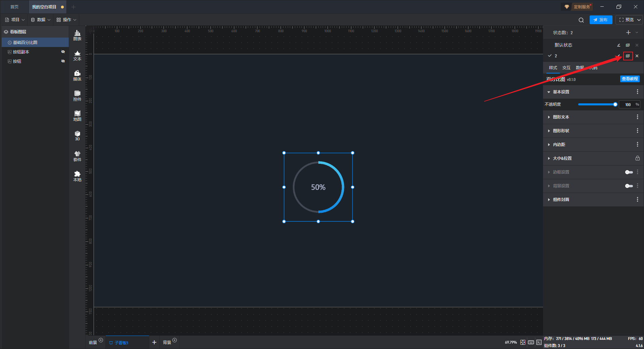Select the 基础百分比图 layer

[35, 42]
